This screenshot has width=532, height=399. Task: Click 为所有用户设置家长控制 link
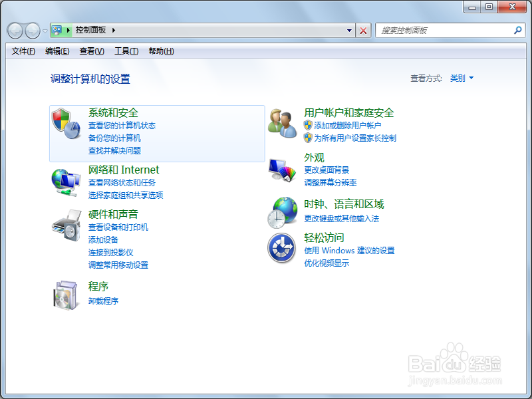click(355, 138)
